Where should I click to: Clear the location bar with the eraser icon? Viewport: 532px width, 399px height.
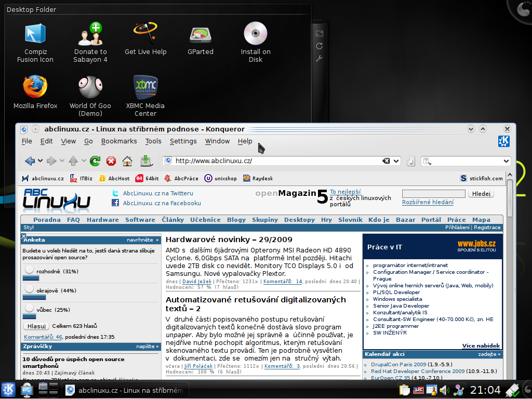point(386,161)
